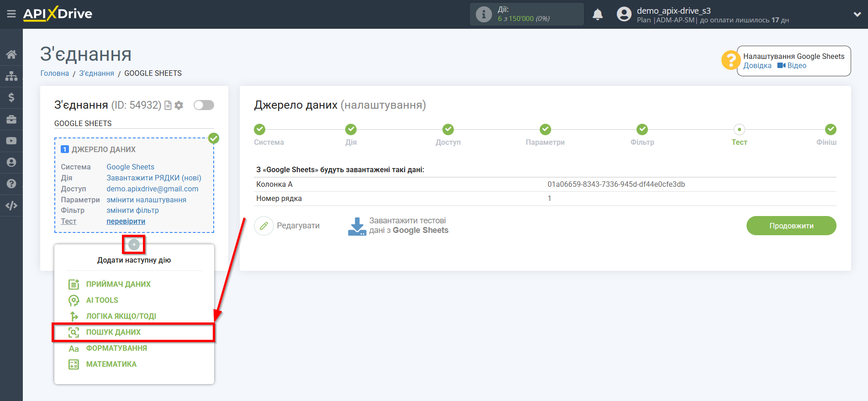Click змінити фільтр link
Image resolution: width=868 pixels, height=401 pixels.
click(132, 210)
